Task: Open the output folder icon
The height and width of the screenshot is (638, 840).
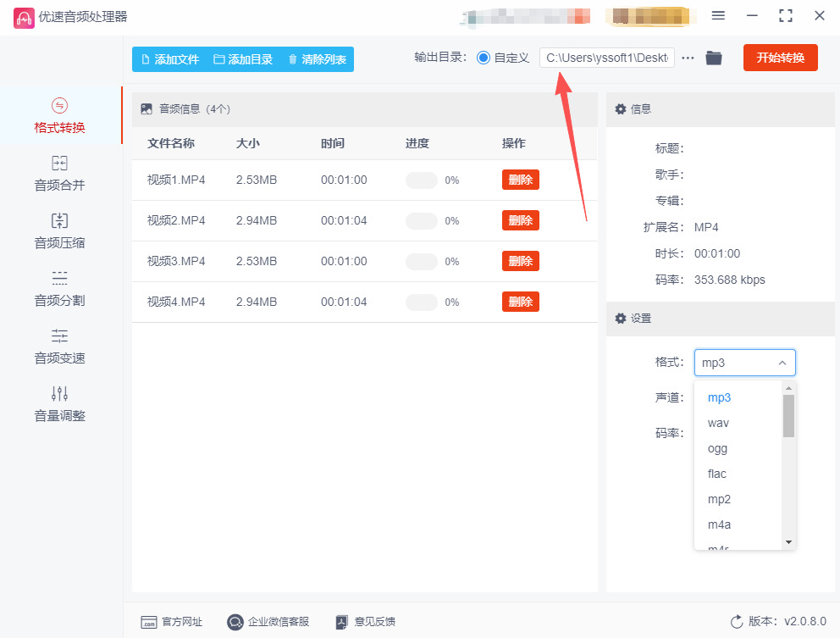Action: (x=714, y=58)
